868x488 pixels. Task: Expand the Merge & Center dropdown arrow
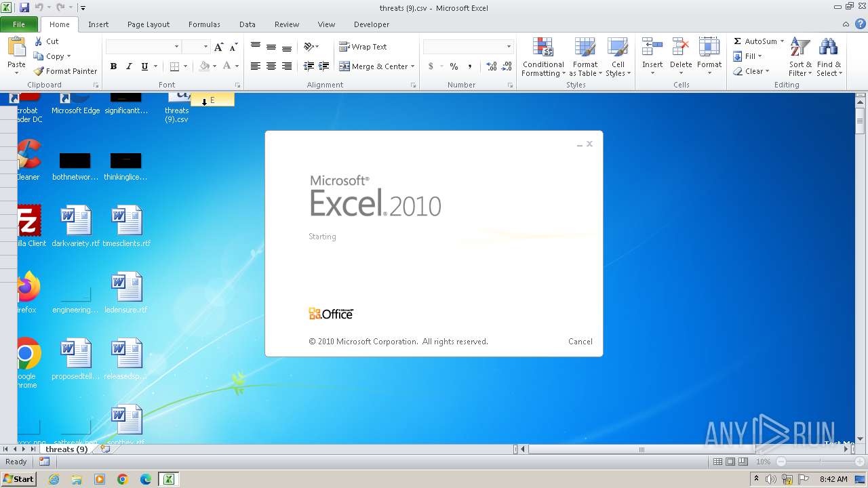pyautogui.click(x=413, y=66)
